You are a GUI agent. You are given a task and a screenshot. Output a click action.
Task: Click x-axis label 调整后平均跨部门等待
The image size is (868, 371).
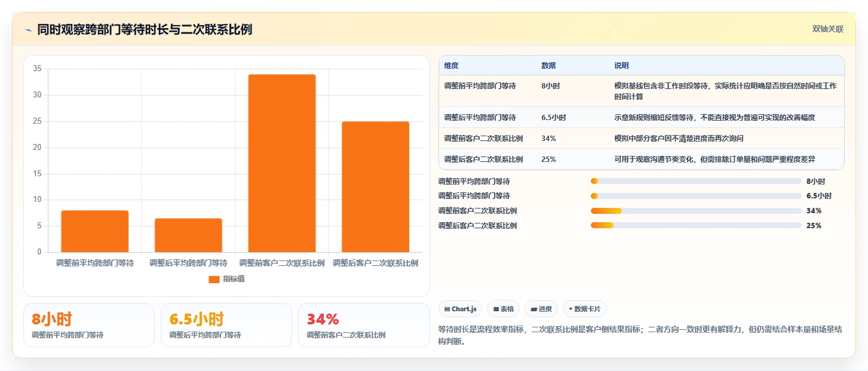pos(188,263)
